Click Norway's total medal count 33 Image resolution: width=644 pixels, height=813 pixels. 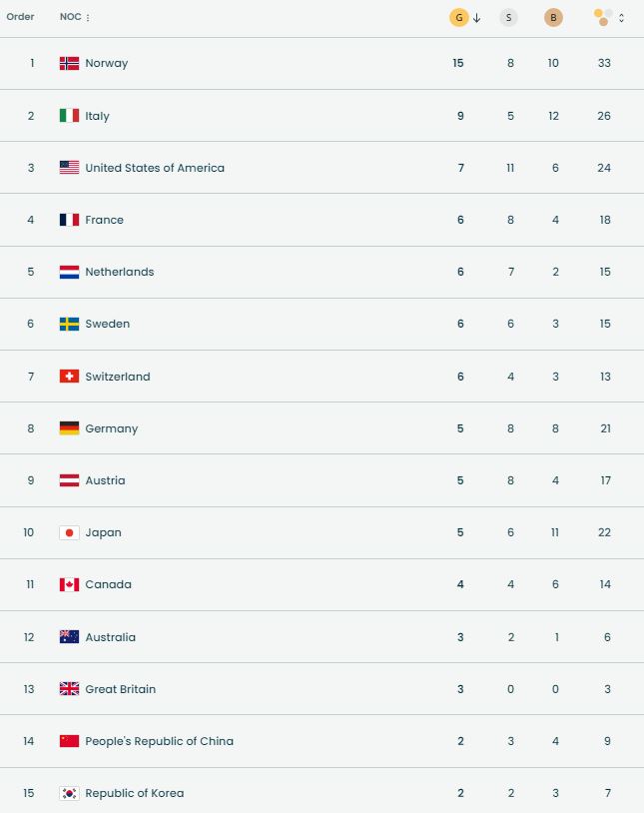point(604,63)
